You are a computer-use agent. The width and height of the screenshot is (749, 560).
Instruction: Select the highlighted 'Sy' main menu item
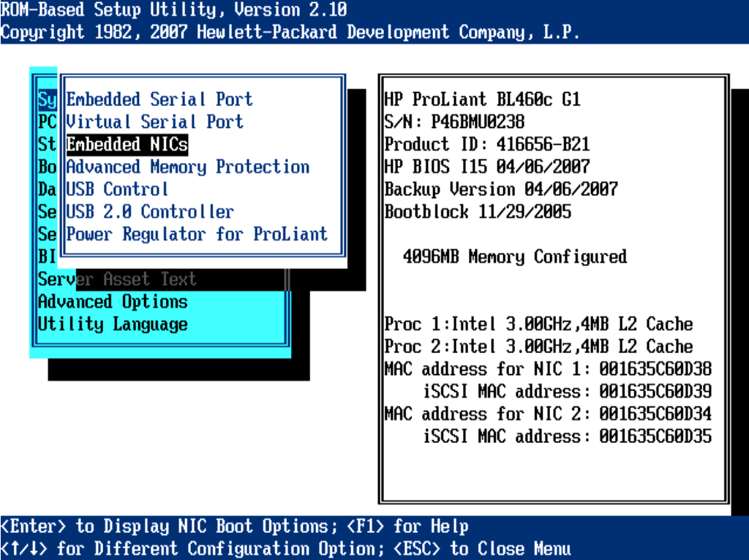tap(48, 99)
